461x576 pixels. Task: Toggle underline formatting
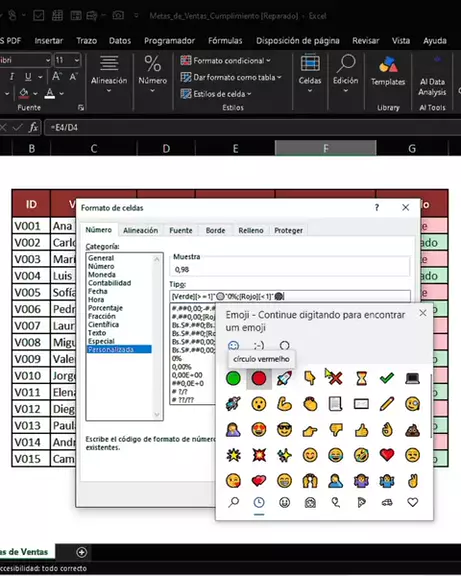click(x=28, y=77)
